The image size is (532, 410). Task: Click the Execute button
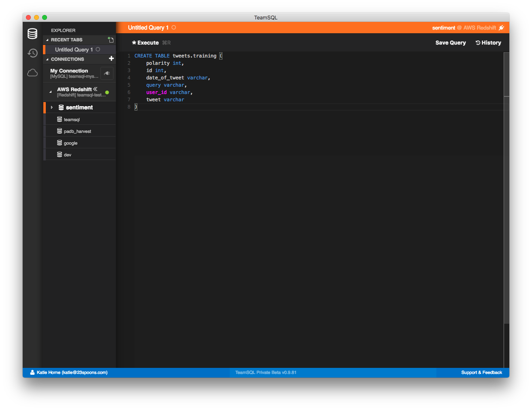(x=145, y=43)
